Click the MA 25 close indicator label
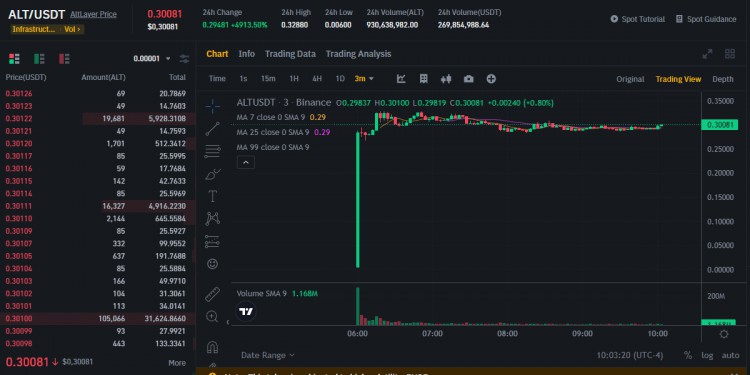This screenshot has width=750, height=375. pyautogui.click(x=273, y=132)
